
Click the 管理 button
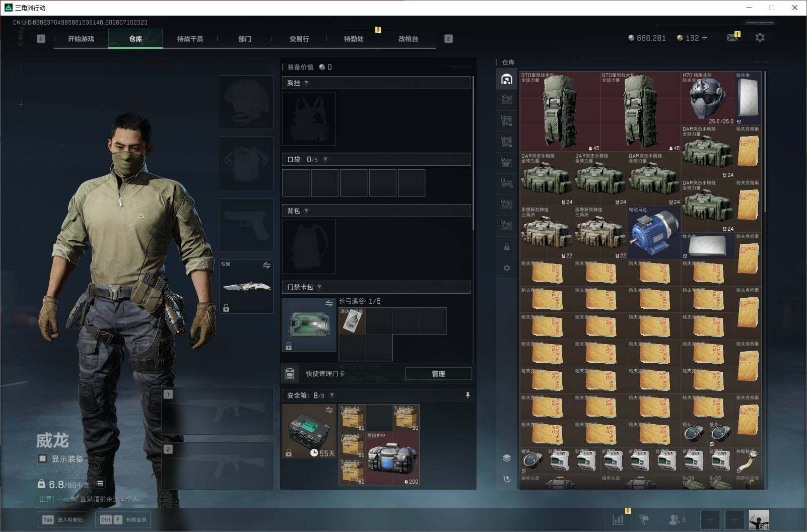[438, 373]
